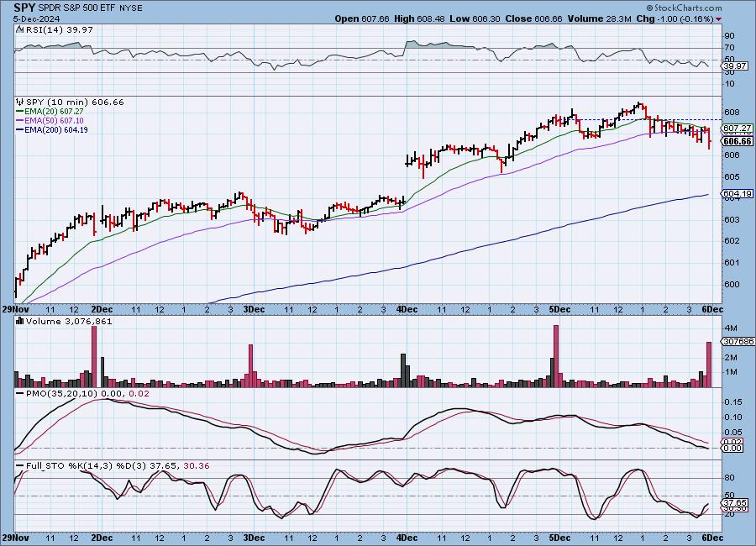Click the PMO(35,20,10) 0.00, 0.02 label
This screenshot has width=756, height=546.
87,394
